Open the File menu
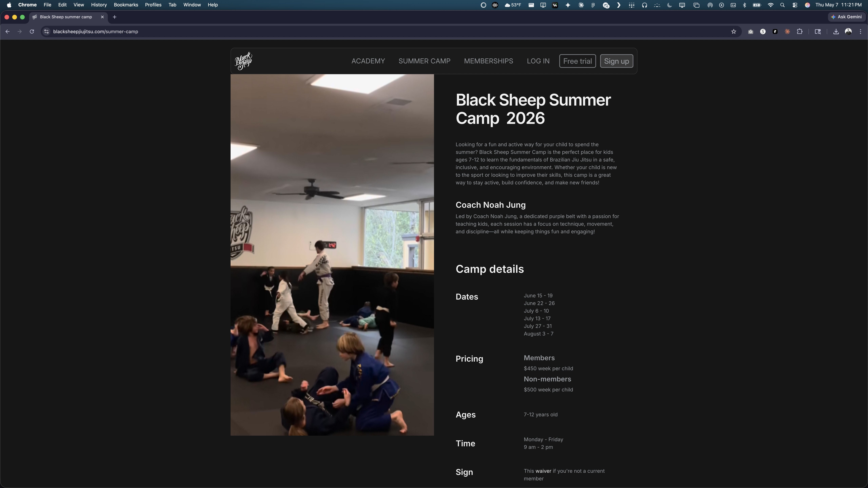This screenshot has width=868, height=488. pyautogui.click(x=47, y=5)
